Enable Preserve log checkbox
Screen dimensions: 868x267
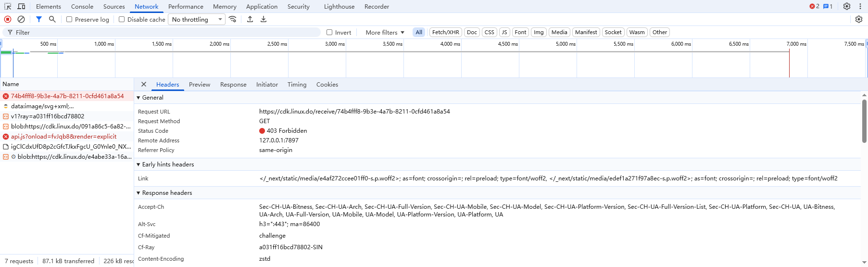click(x=69, y=19)
